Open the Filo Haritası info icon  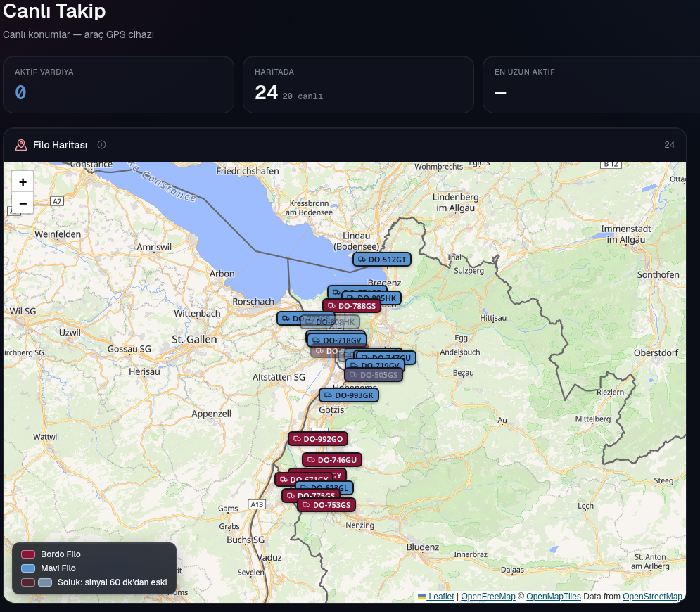[x=101, y=145]
